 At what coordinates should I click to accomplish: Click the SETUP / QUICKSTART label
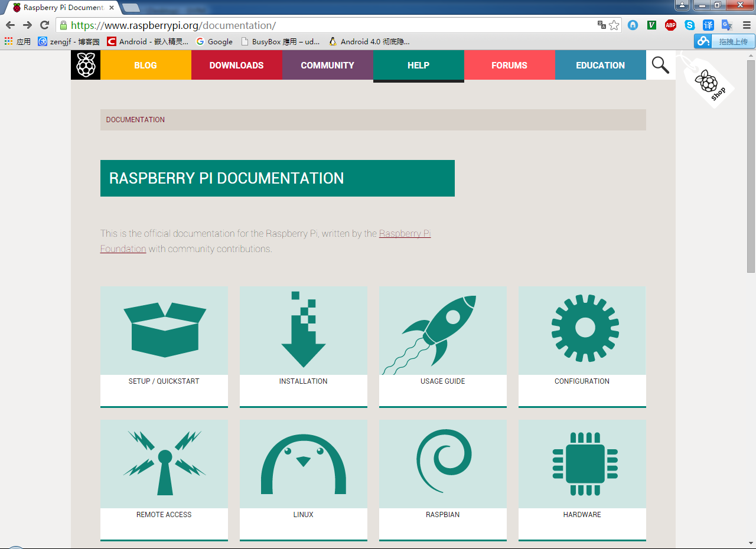(164, 381)
